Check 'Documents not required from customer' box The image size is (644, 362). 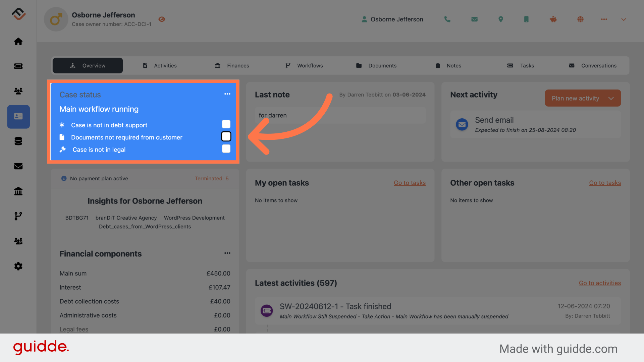226,136
